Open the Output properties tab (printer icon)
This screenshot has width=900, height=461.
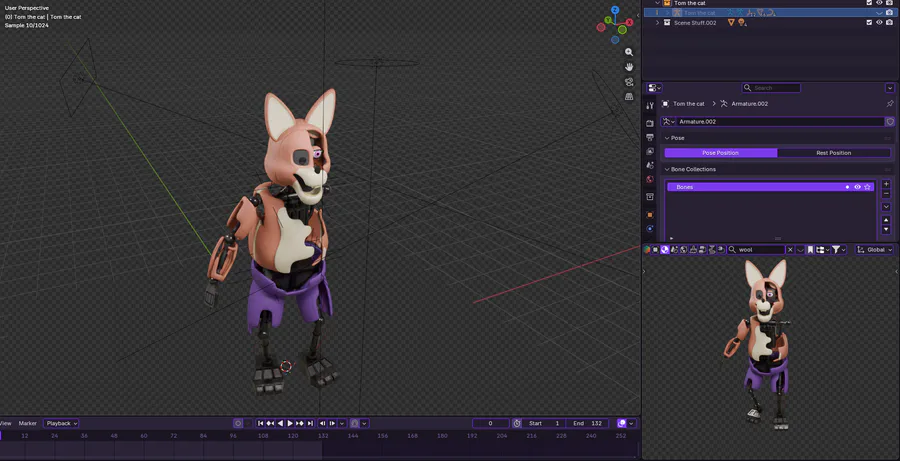pyautogui.click(x=650, y=137)
